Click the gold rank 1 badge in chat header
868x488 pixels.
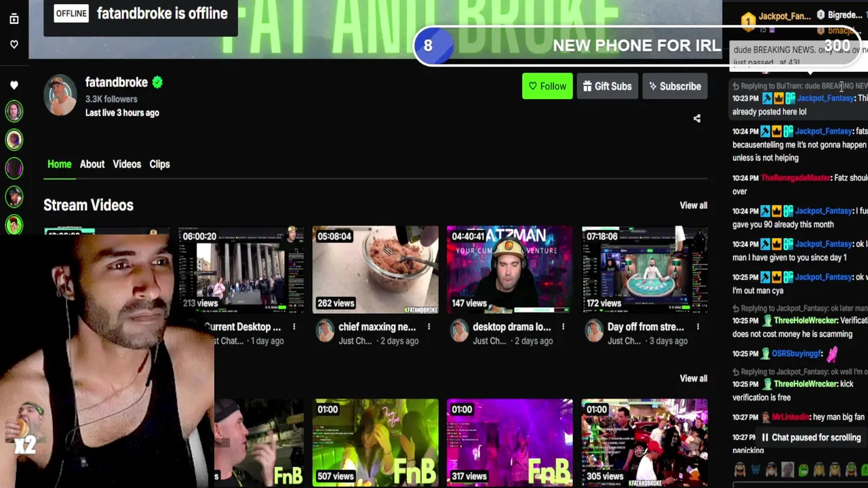(x=748, y=21)
